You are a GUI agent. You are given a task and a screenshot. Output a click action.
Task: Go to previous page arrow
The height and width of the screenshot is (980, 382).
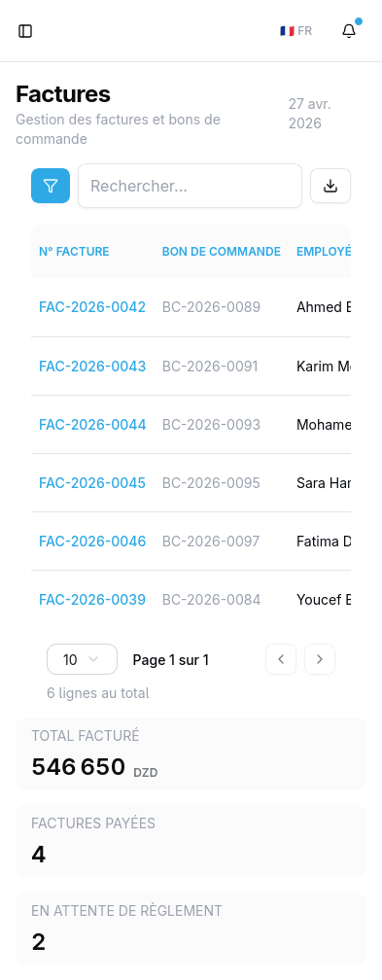tap(281, 659)
